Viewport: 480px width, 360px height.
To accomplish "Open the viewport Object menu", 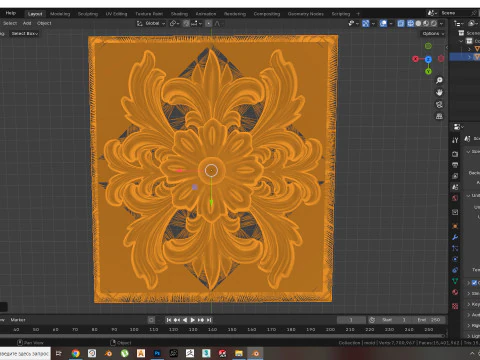I will [44, 23].
